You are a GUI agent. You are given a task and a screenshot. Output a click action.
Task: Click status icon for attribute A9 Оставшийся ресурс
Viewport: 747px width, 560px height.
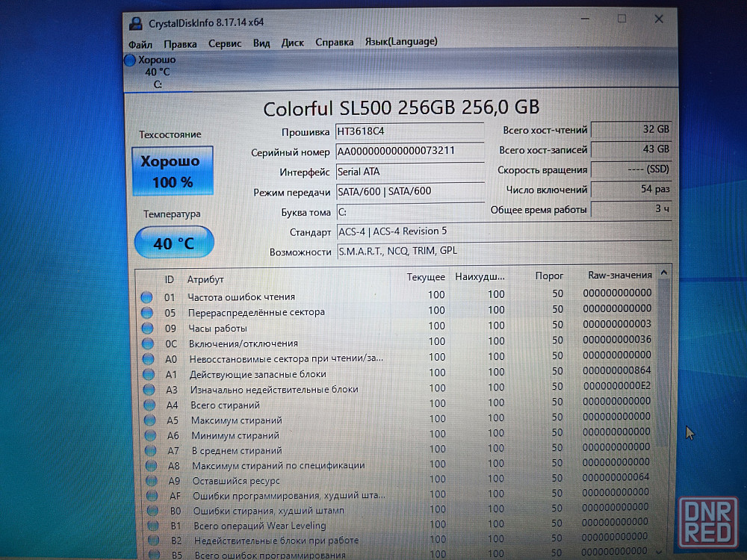pos(152,481)
